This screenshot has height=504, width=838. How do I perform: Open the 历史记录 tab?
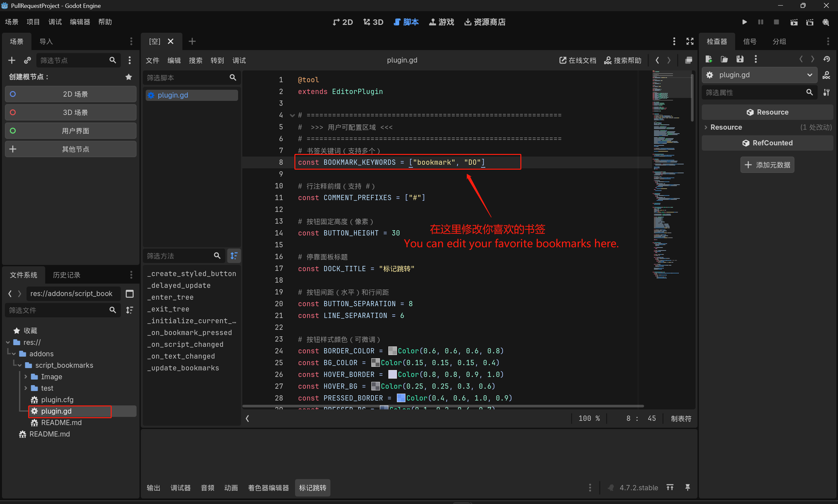(66, 275)
